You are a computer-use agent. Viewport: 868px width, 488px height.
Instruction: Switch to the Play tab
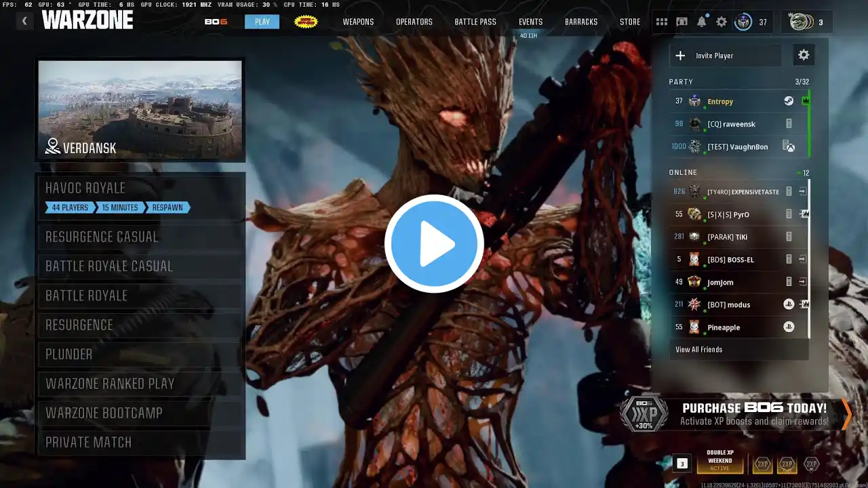[262, 22]
